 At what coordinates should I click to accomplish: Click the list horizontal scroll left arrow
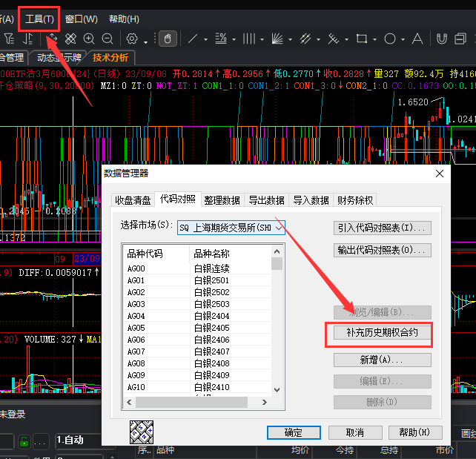tap(129, 402)
